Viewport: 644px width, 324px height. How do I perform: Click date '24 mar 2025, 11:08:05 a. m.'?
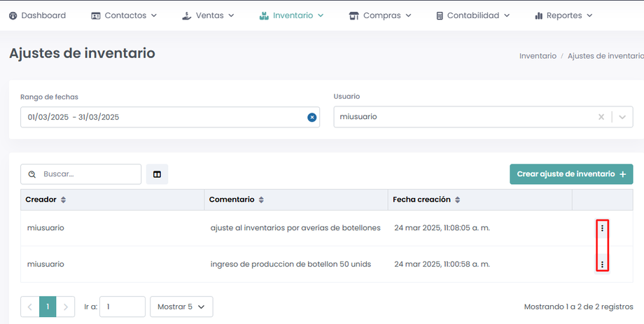click(x=442, y=228)
